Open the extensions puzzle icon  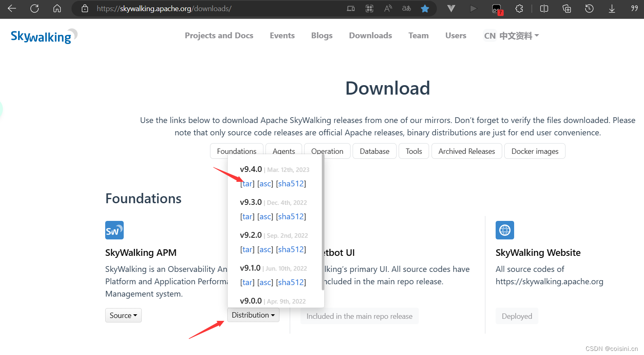point(519,8)
